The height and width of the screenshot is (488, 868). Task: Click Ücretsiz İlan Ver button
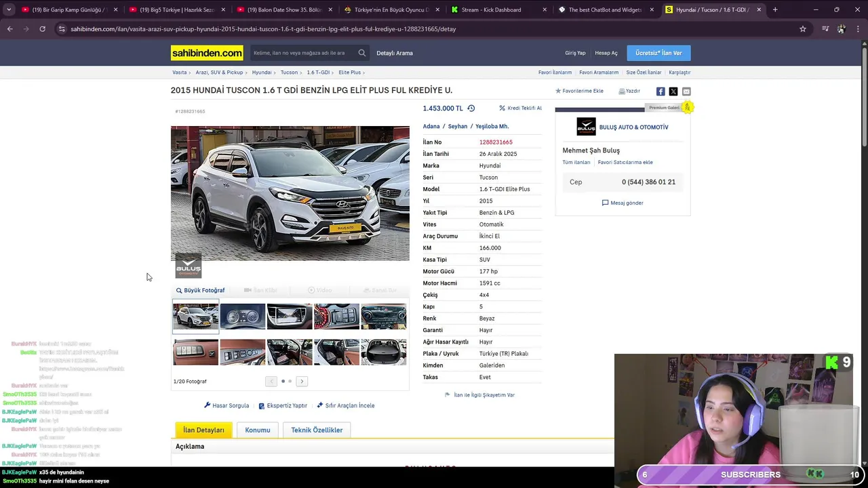[x=658, y=53]
